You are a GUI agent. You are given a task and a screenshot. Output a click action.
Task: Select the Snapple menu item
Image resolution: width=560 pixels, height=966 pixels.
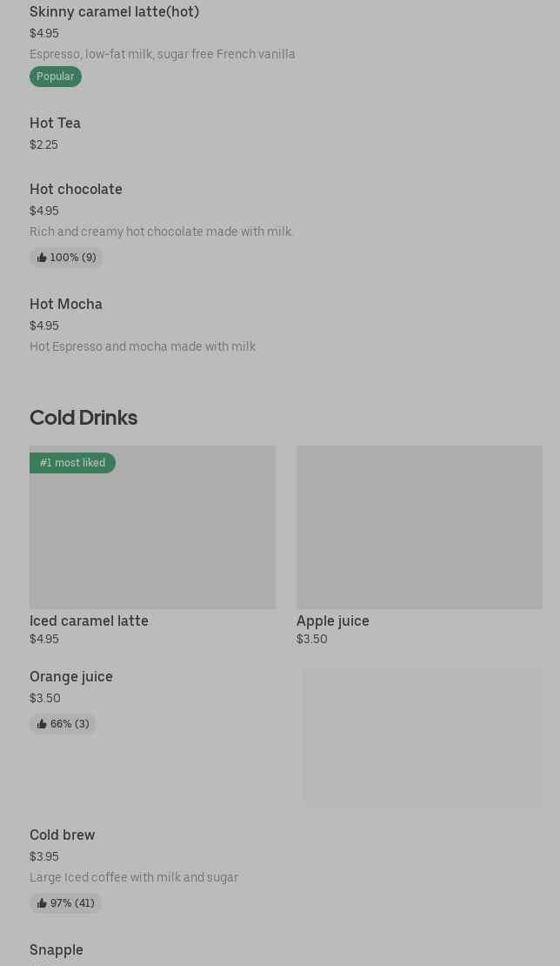tap(57, 950)
